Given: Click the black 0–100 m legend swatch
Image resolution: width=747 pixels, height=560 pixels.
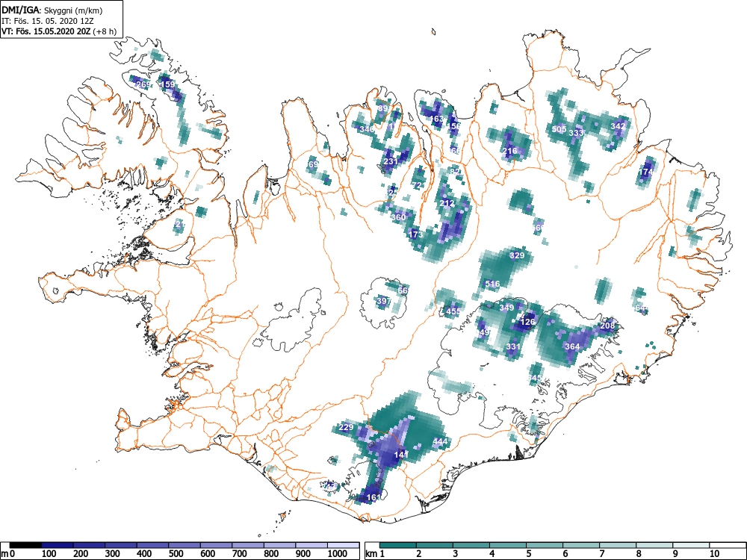Looking at the screenshot, I should (x=25, y=545).
